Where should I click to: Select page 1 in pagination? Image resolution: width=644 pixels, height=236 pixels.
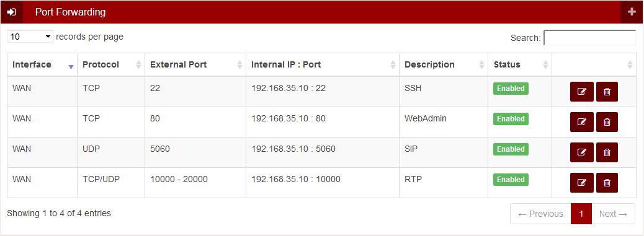(x=581, y=214)
